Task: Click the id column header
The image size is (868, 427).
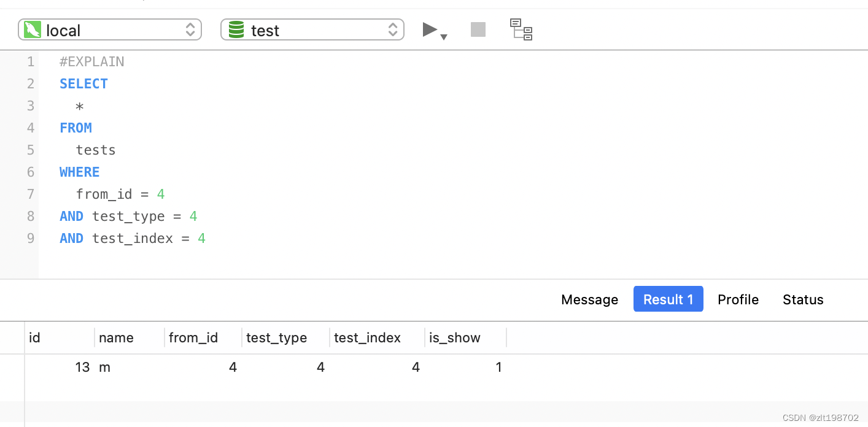Action: point(35,337)
